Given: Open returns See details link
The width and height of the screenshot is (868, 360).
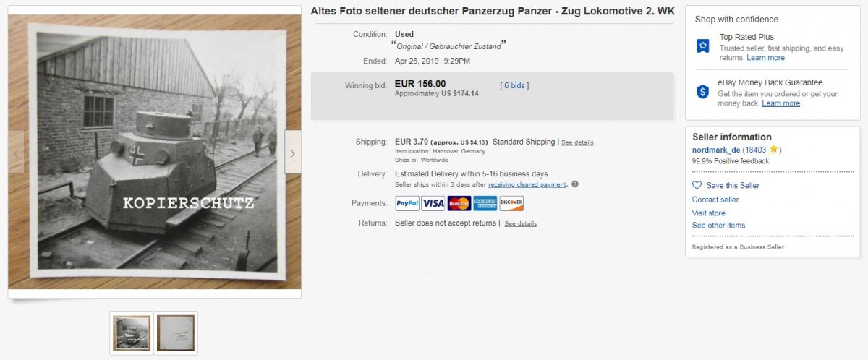Looking at the screenshot, I should coord(521,223).
